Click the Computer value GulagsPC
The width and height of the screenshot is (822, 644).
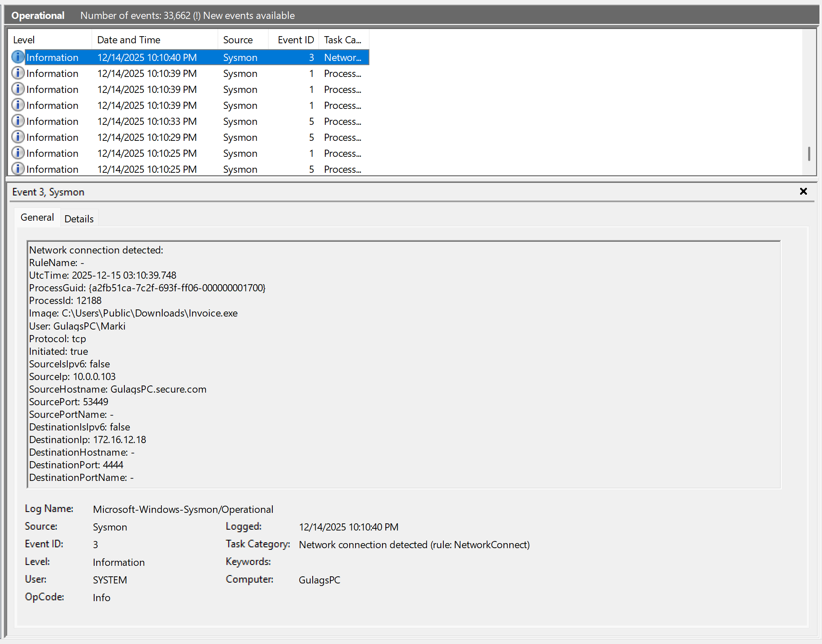point(319,580)
